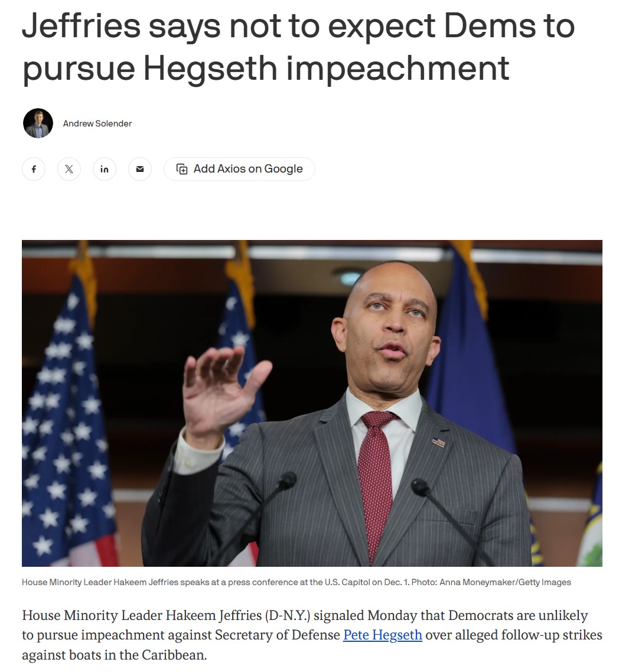Open the Hakeem Jeffries press conference photo
Viewport: 632px width, 672px height.
point(312,403)
